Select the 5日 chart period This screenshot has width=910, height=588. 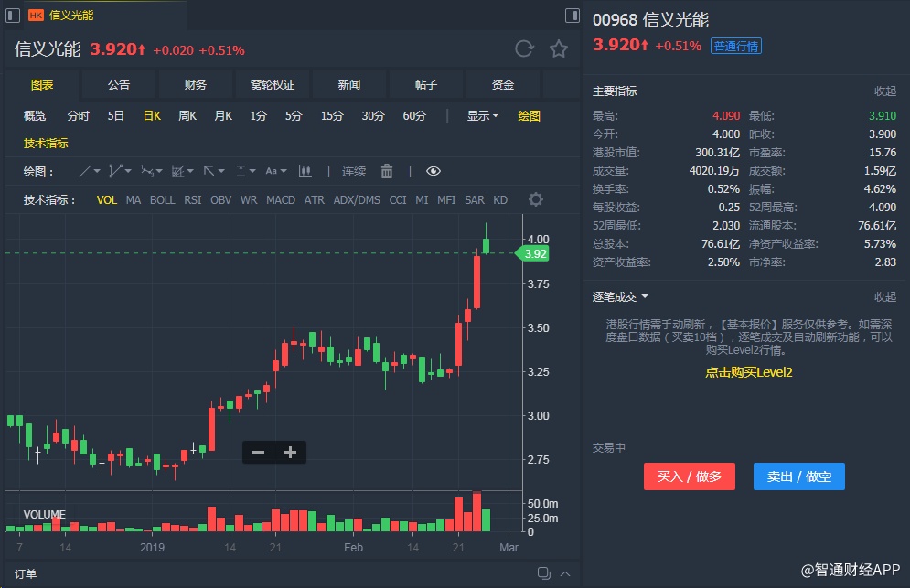pyautogui.click(x=115, y=116)
